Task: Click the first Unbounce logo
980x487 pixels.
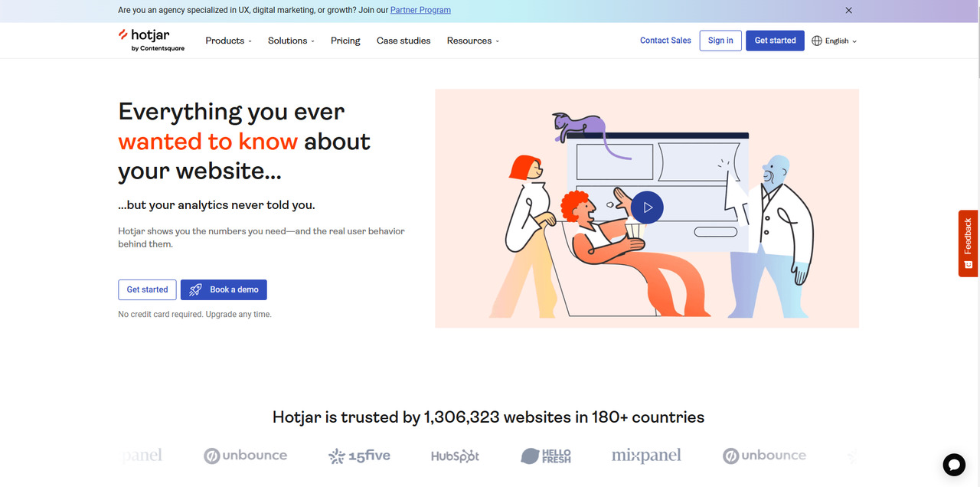Action: pos(245,456)
